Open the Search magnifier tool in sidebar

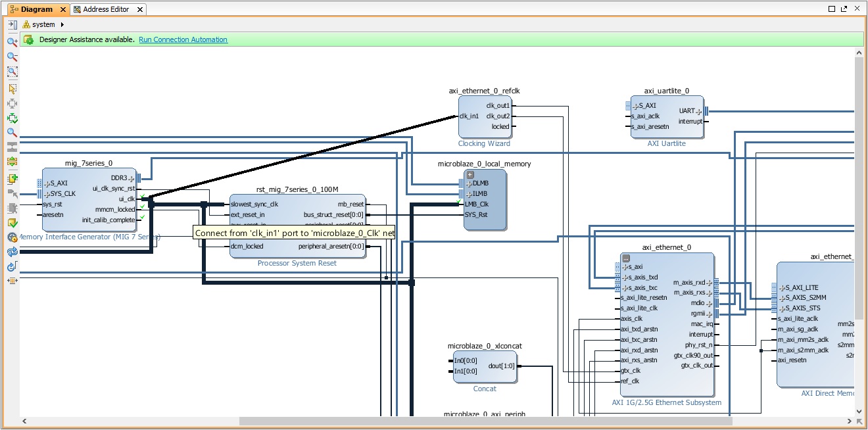pos(12,133)
